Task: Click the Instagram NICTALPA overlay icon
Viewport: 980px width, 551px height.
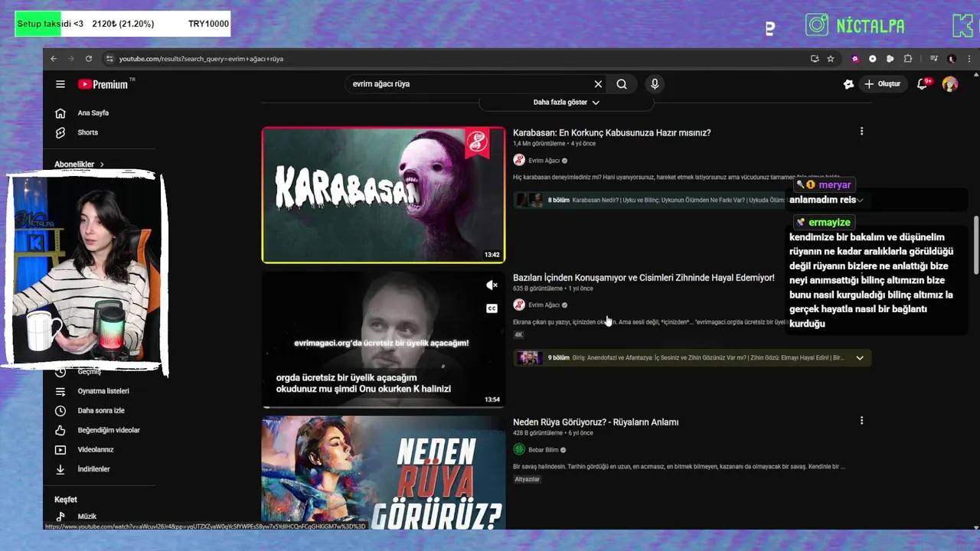Action: [817, 25]
